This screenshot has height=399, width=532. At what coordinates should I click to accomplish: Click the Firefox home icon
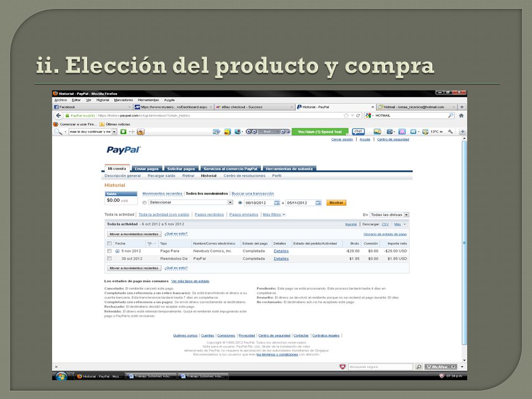tap(461, 115)
